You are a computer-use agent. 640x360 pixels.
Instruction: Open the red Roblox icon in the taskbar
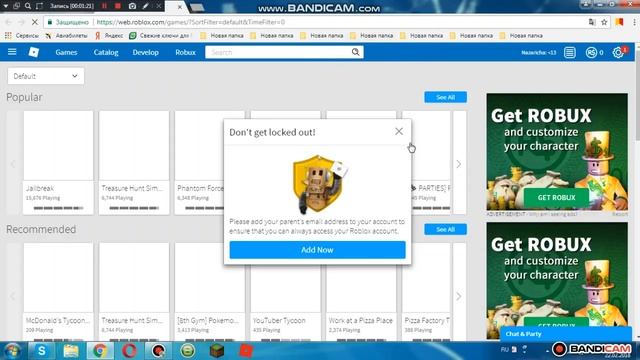pyautogui.click(x=246, y=351)
